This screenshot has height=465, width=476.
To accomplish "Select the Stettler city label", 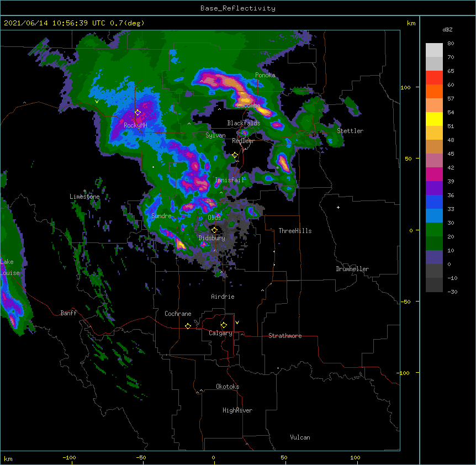I will 350,131.
